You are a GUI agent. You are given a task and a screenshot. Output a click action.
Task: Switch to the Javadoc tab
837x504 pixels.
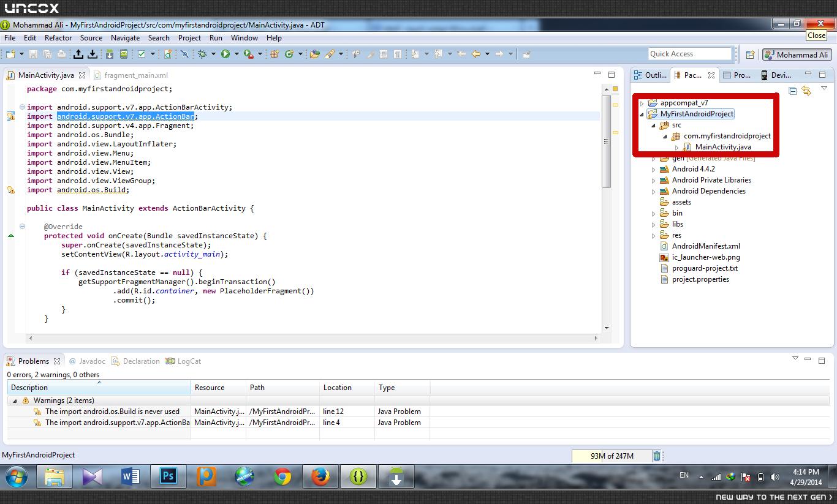pos(87,361)
